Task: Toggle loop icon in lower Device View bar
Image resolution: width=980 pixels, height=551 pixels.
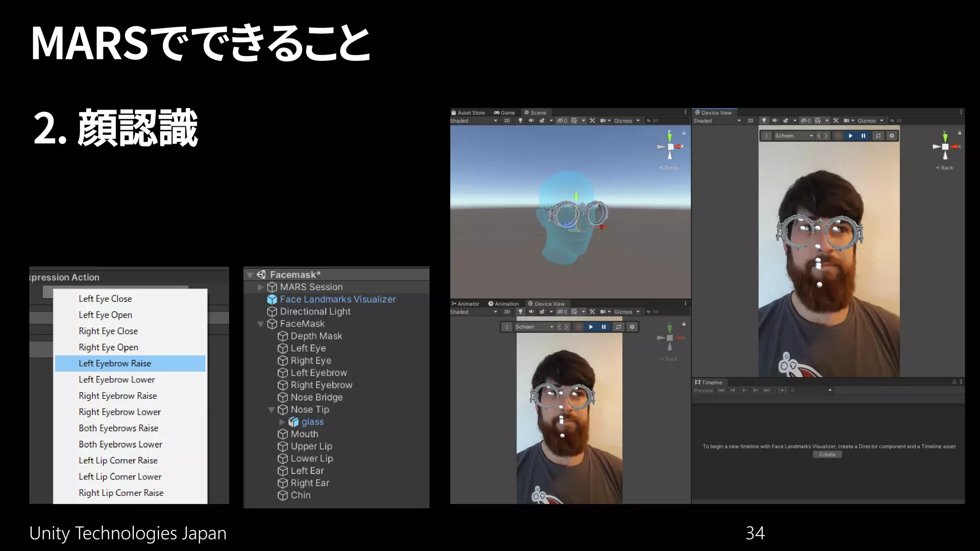Action: coord(619,327)
